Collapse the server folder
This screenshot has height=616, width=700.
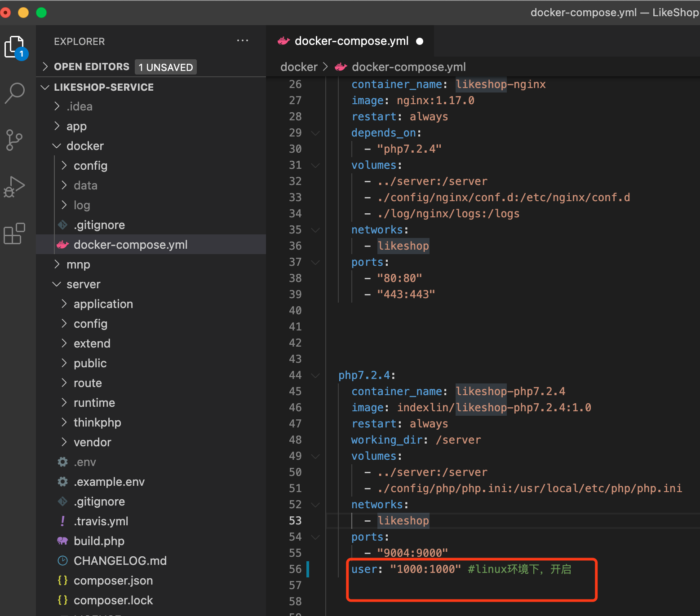[x=57, y=284]
